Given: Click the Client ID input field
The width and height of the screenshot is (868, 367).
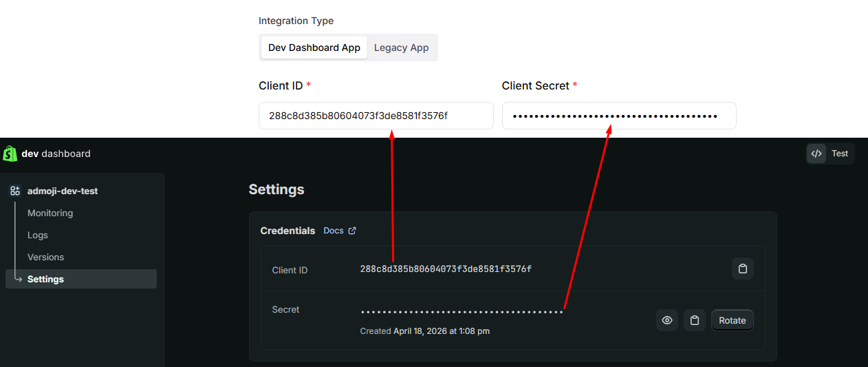Looking at the screenshot, I should point(376,116).
